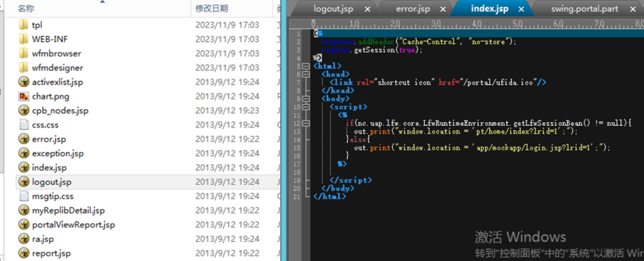Viewport: 644px width, 261px height.
Task: Click the index.jsp file icon in list
Action: click(23, 167)
